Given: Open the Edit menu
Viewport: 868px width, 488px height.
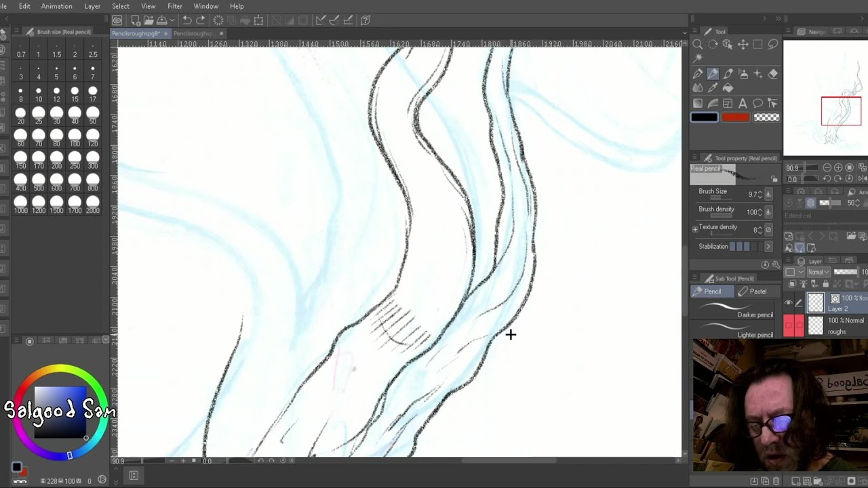Looking at the screenshot, I should 24,6.
